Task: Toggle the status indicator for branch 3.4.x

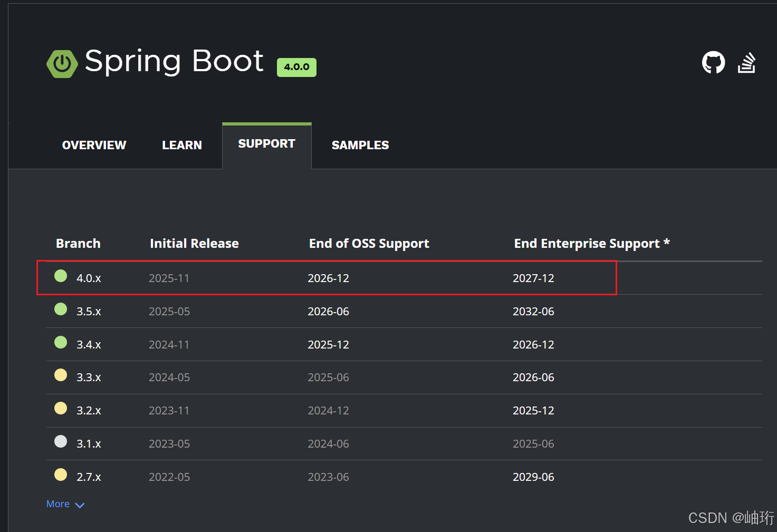Action: pyautogui.click(x=60, y=342)
